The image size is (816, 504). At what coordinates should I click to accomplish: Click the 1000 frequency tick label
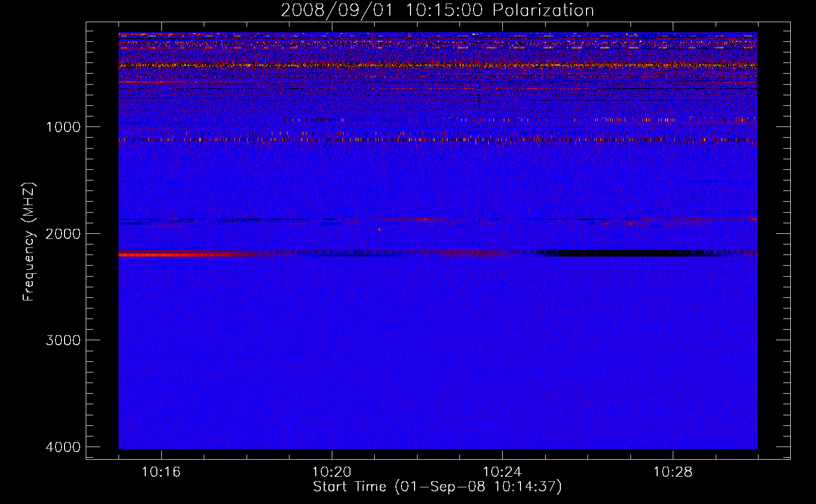(63, 127)
